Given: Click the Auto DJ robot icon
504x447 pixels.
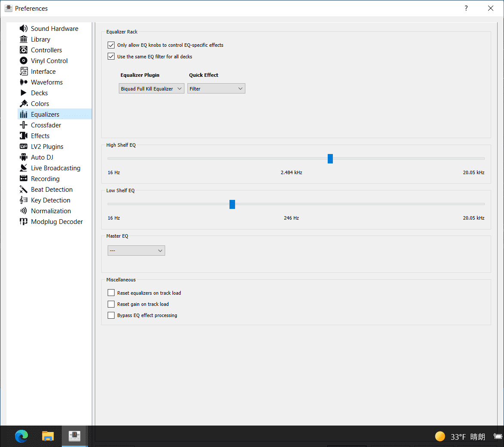Looking at the screenshot, I should [x=24, y=157].
